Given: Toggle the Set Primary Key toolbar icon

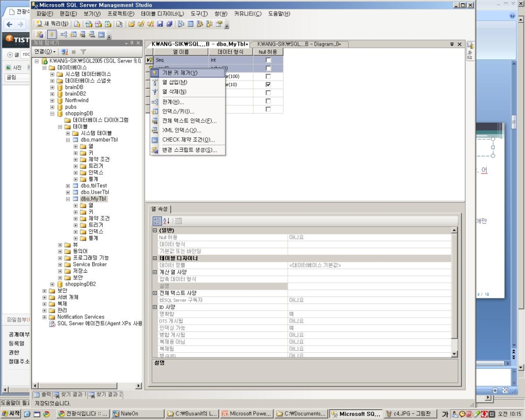Looking at the screenshot, I should click(52, 34).
